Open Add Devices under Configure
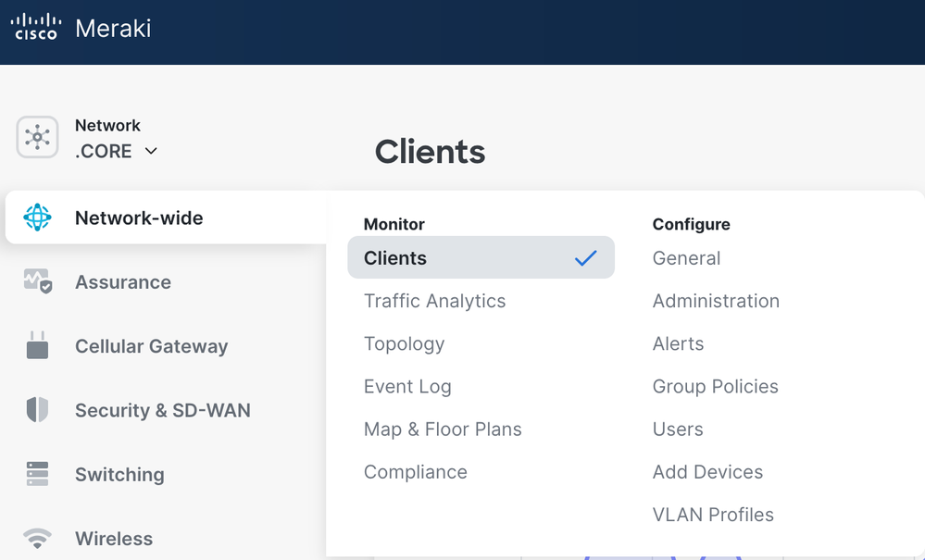Viewport: 925px width, 560px height. click(x=708, y=472)
